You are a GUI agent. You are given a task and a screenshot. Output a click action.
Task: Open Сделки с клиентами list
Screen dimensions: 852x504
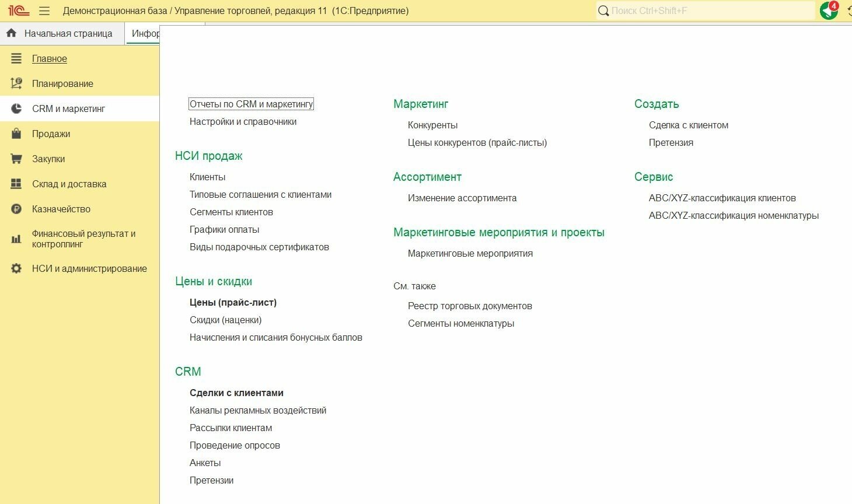236,393
